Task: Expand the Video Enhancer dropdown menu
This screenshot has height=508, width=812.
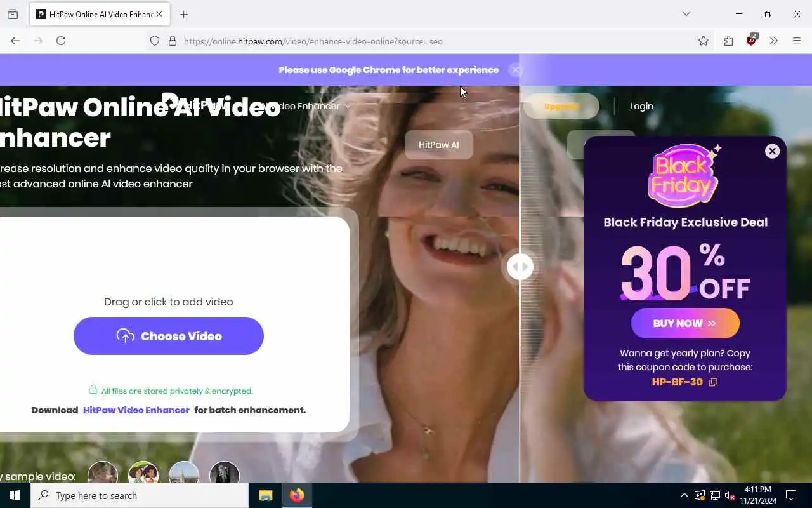Action: click(x=308, y=106)
